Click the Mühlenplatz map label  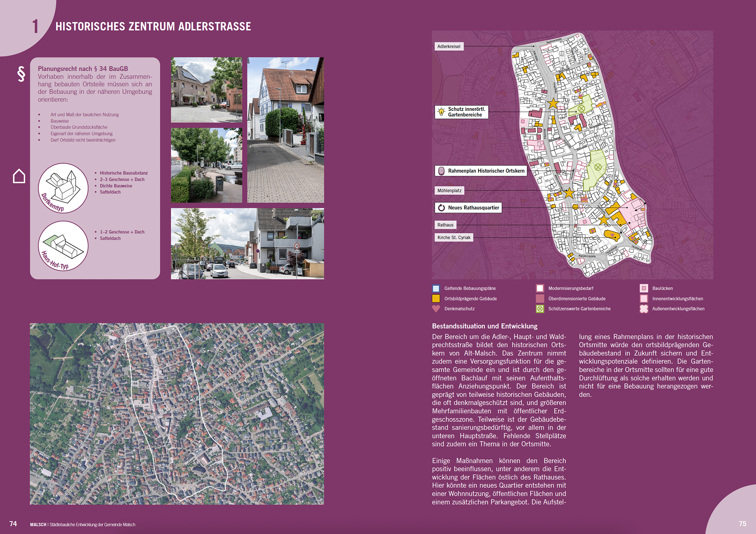tap(449, 190)
